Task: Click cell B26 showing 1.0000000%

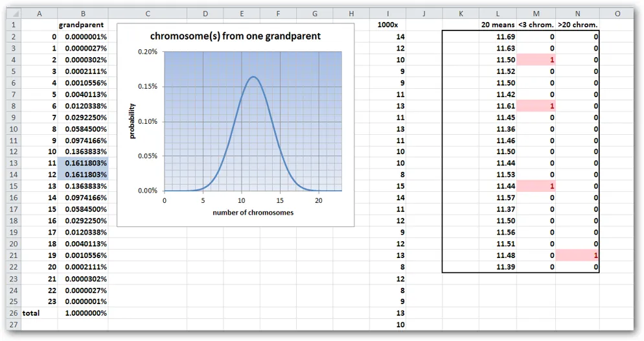Action: 83,312
